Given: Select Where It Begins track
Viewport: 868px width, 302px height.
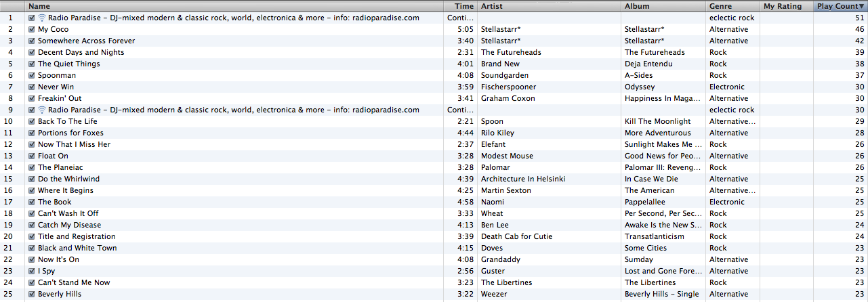Looking at the screenshot, I should click(66, 191).
